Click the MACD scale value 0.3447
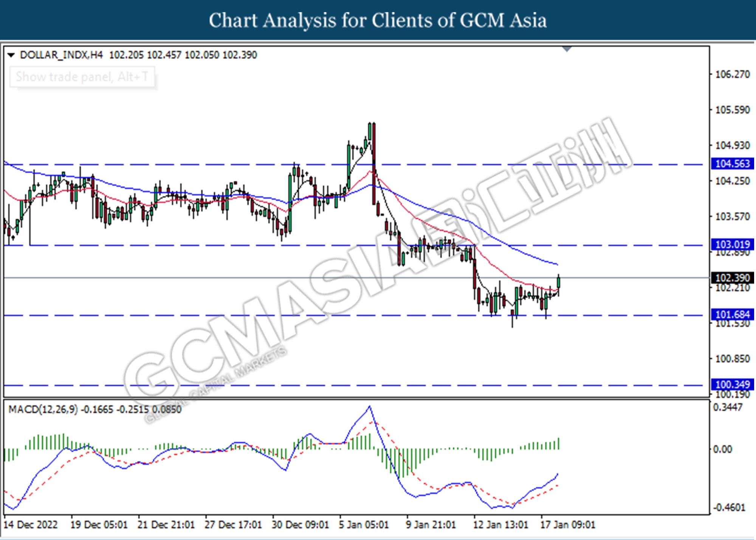The width and height of the screenshot is (756, 540). pyautogui.click(x=728, y=408)
